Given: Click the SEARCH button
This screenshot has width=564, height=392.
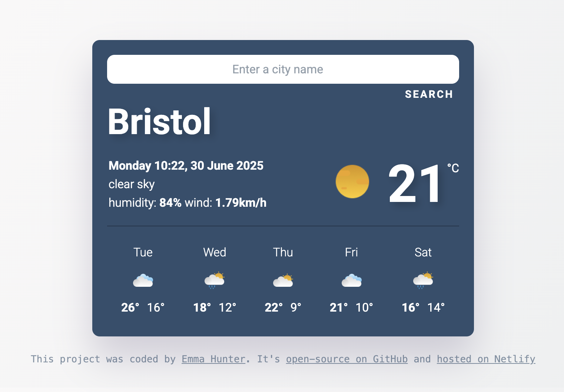Looking at the screenshot, I should 429,94.
